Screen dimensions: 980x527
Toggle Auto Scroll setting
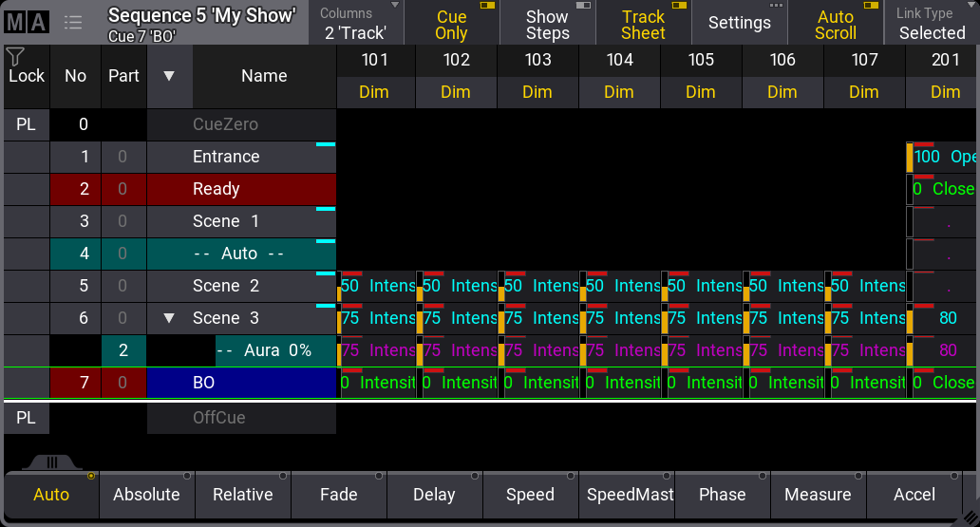pos(835,24)
